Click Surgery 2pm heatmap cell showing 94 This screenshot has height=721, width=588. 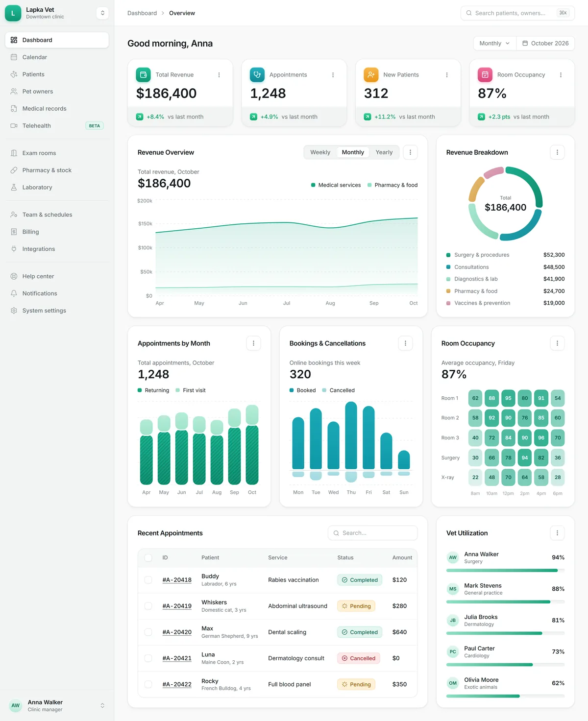point(525,457)
